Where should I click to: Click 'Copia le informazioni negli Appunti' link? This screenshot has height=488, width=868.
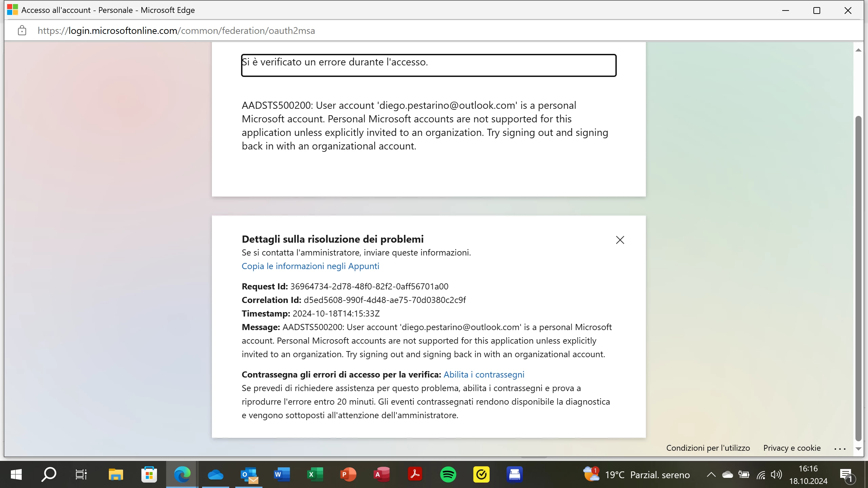[310, 266]
